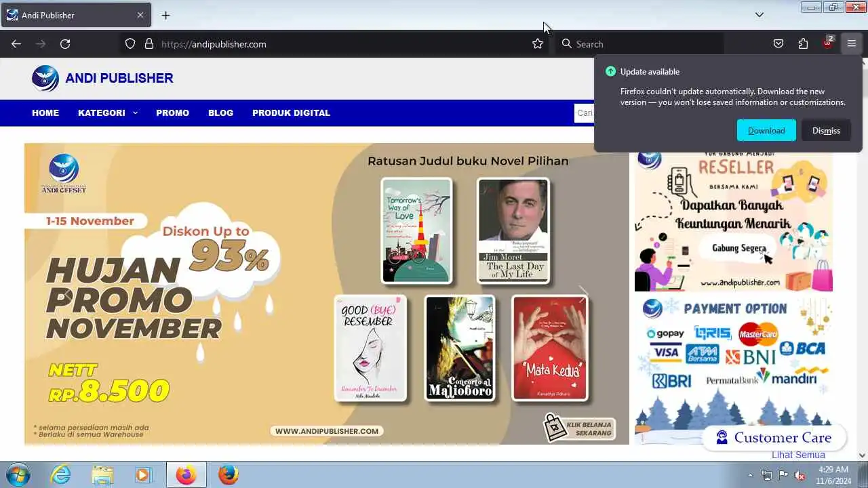868x488 pixels.
Task: Expand the KATEGORI dropdown menu
Action: 108,113
